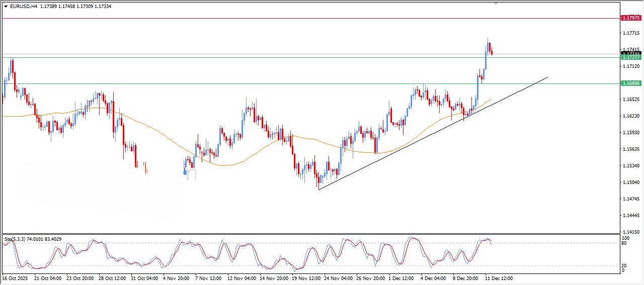Click the green 1.17277 price level tag

point(631,57)
